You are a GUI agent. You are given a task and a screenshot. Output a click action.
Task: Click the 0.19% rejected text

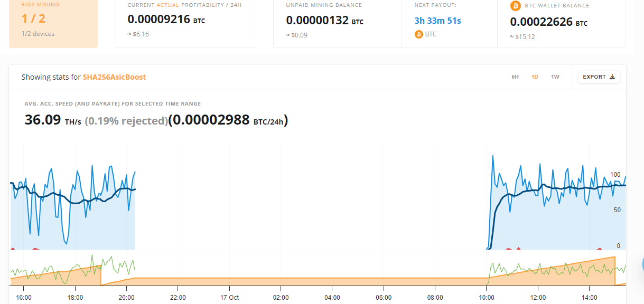[126, 121]
